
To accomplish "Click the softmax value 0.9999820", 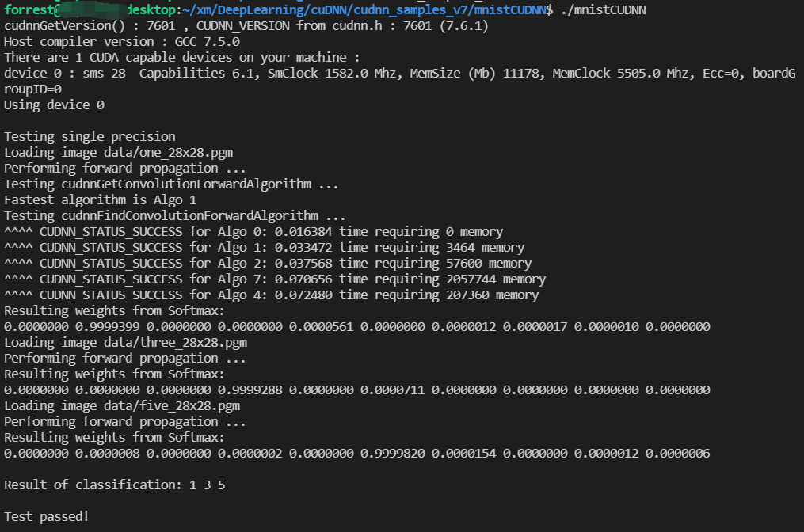I will click(392, 454).
